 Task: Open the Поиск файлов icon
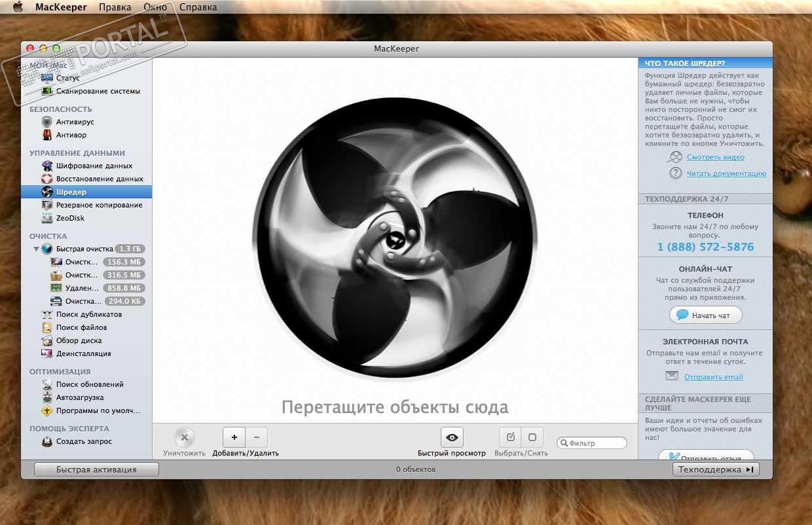[x=47, y=327]
